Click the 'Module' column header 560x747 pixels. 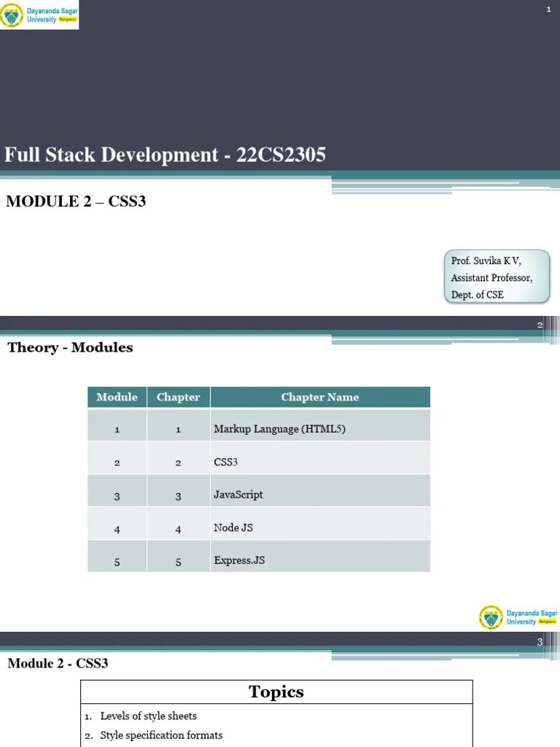coord(117,398)
